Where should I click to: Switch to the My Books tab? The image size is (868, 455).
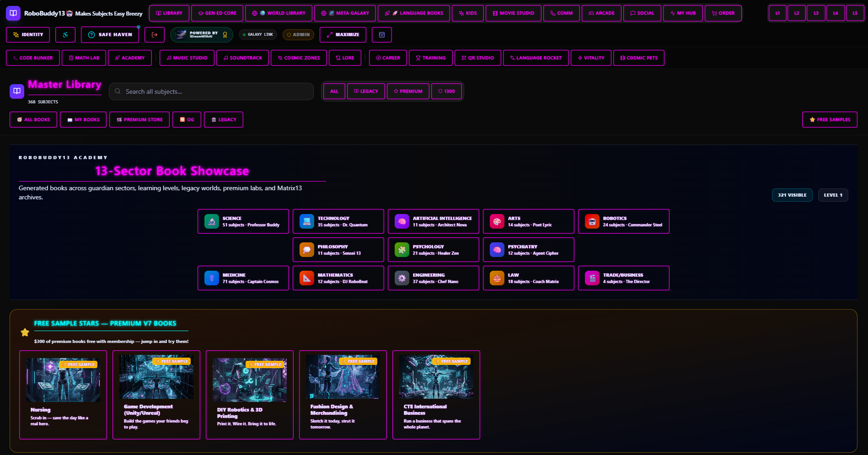coord(83,120)
